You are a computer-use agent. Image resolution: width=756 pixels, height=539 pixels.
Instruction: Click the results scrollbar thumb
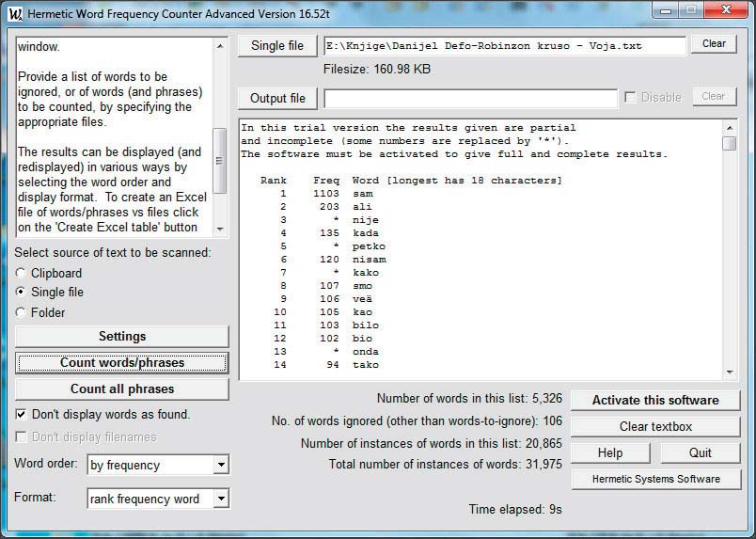click(x=730, y=143)
